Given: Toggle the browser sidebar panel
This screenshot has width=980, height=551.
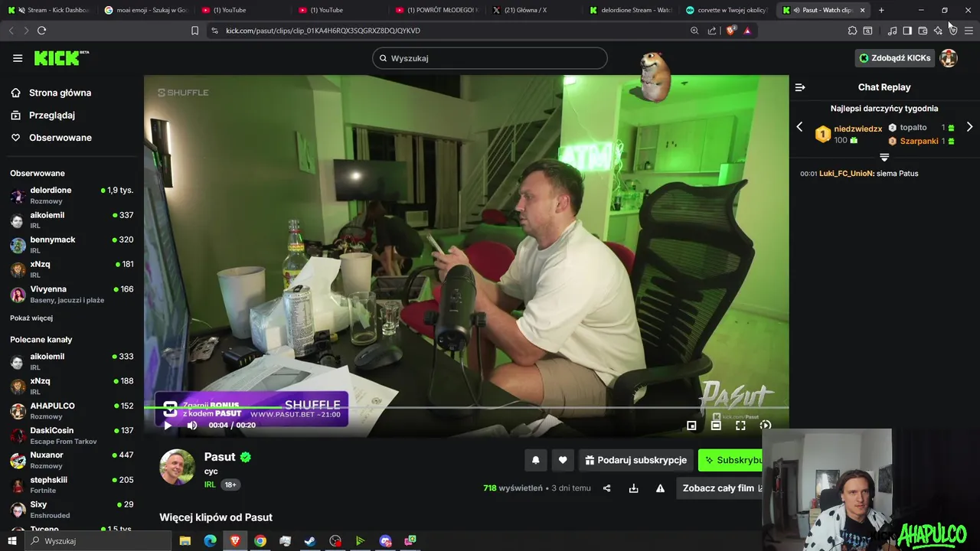Looking at the screenshot, I should [907, 31].
